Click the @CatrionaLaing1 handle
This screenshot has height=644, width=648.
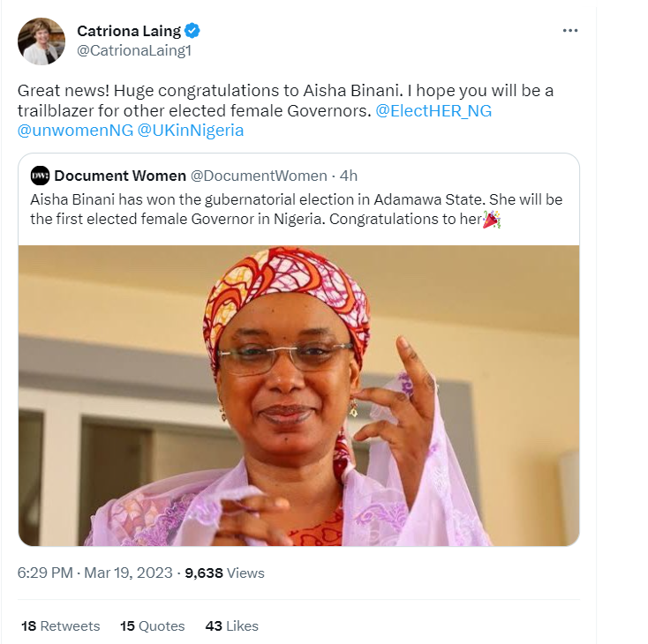134,51
